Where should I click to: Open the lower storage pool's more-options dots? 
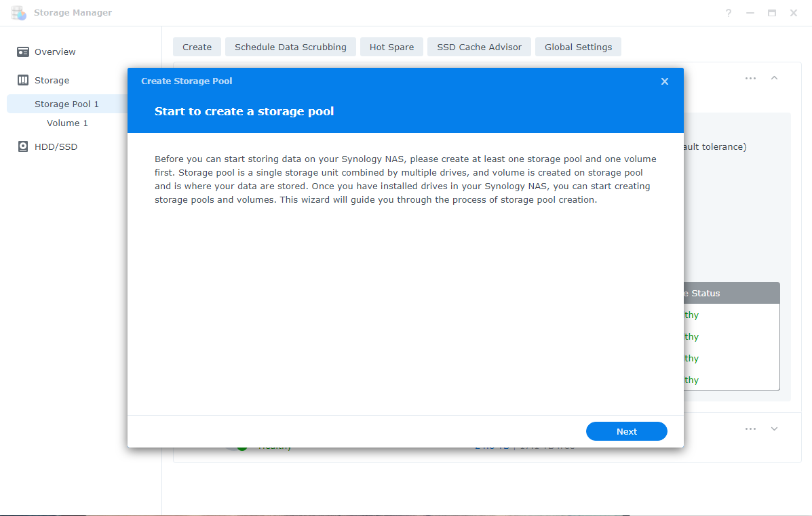750,429
